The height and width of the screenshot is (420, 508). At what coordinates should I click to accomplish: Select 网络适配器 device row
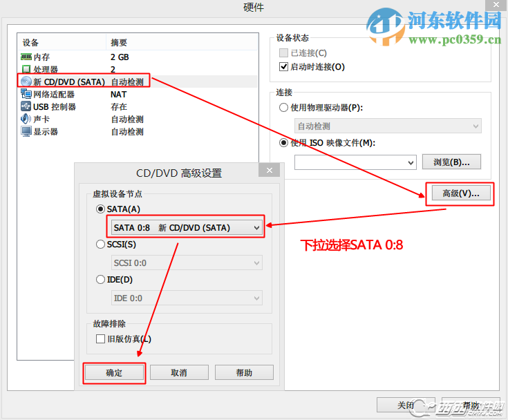coord(138,94)
